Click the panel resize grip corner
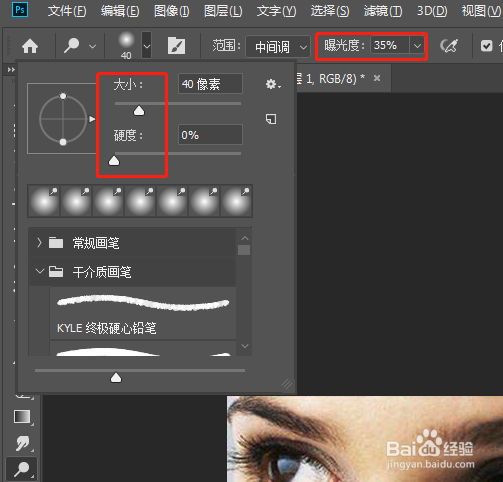503x482 pixels. click(x=287, y=384)
